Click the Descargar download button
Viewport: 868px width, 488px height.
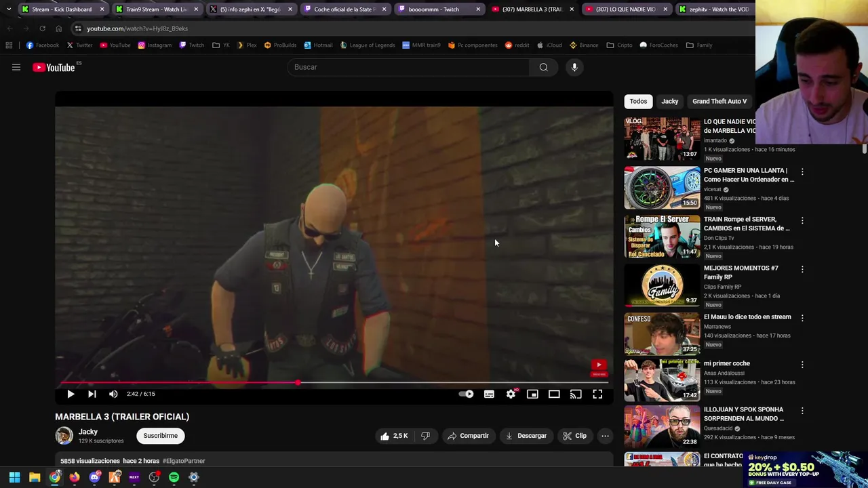pos(526,436)
